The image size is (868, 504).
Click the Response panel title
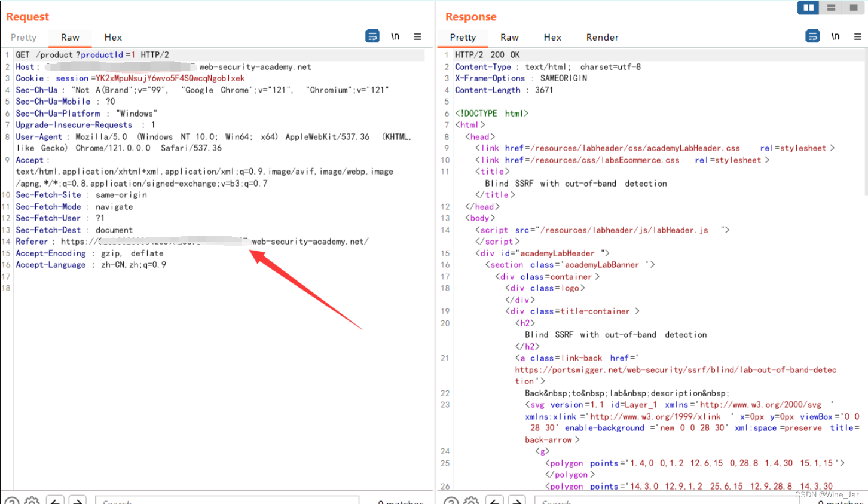pyautogui.click(x=470, y=17)
